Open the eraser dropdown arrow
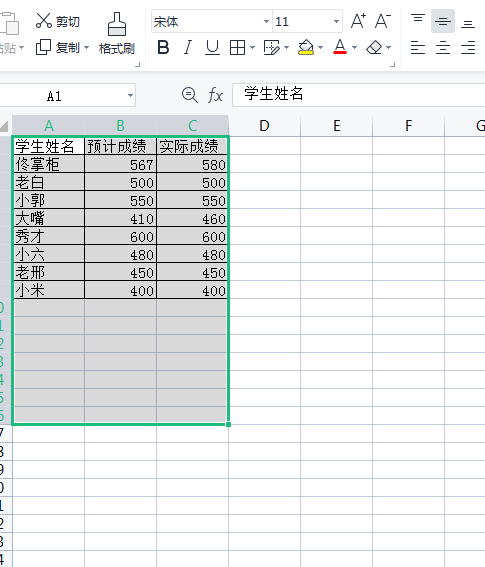Screen dimensions: 485x567 (388, 47)
